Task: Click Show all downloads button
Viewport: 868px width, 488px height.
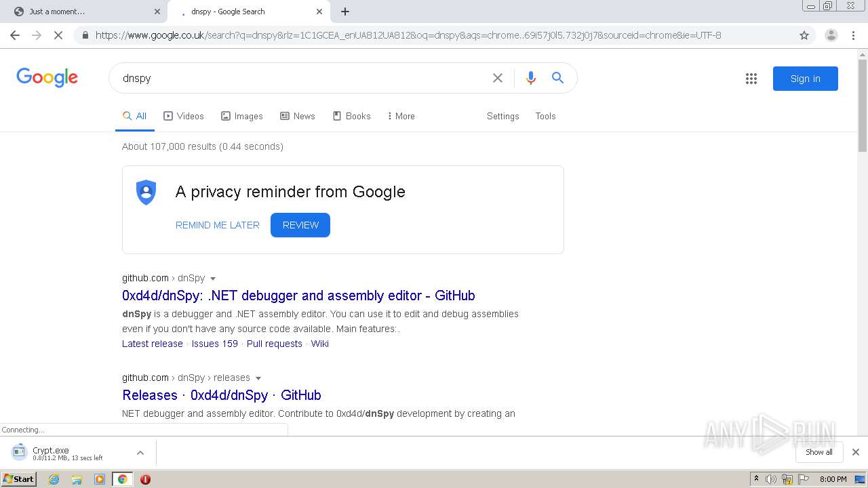Action: pyautogui.click(x=819, y=452)
